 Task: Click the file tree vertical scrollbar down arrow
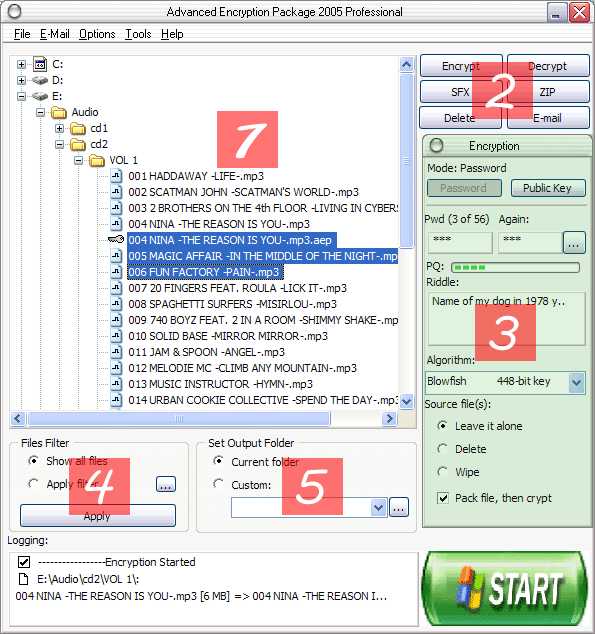[x=407, y=402]
